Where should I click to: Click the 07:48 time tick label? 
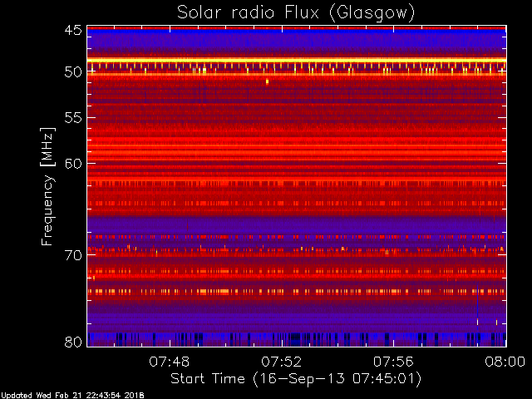tap(170, 362)
